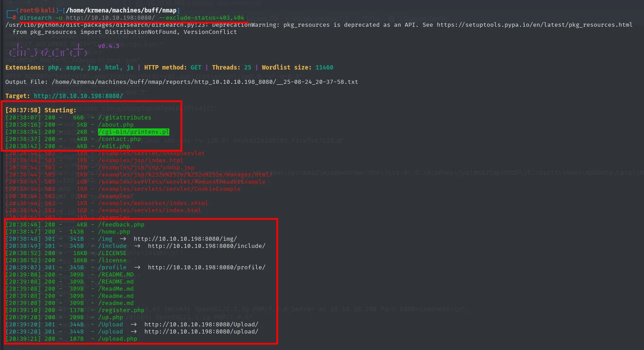Select the /contact.php result

[119, 139]
